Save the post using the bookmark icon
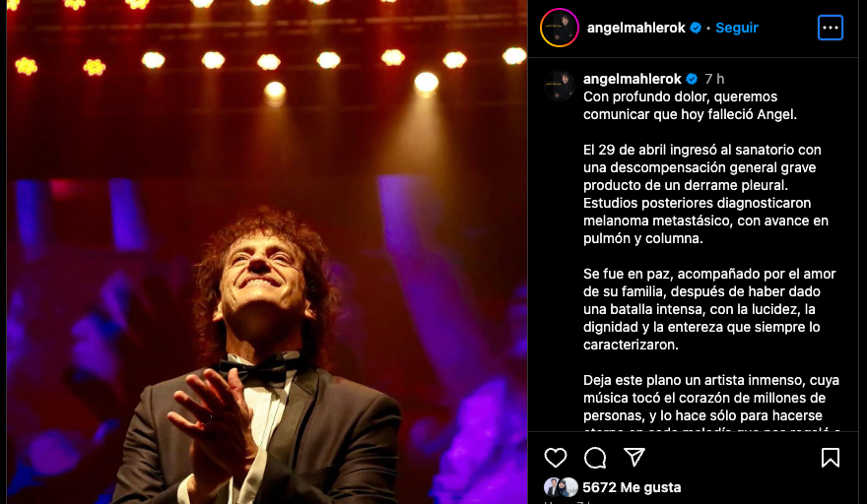867x504 pixels. [x=830, y=458]
